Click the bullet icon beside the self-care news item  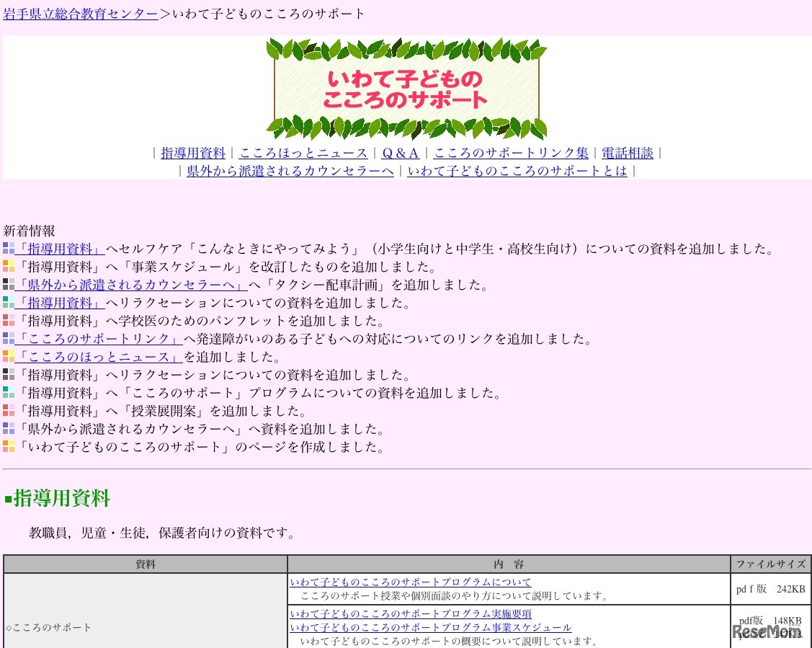coord(9,249)
